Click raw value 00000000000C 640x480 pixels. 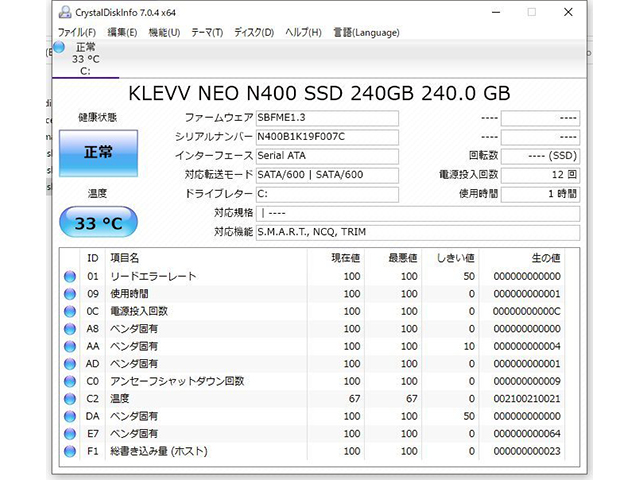527,311
